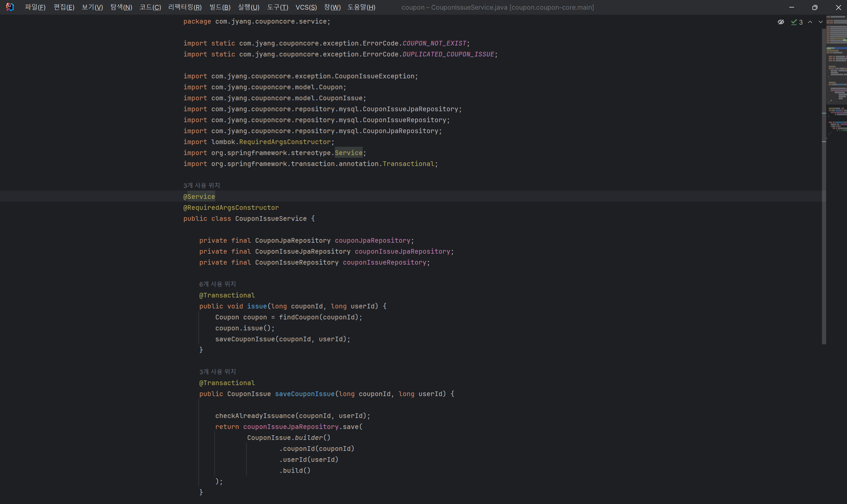The height and width of the screenshot is (504, 847).
Task: Show the 3 usages hint above @Service
Action: pos(202,186)
